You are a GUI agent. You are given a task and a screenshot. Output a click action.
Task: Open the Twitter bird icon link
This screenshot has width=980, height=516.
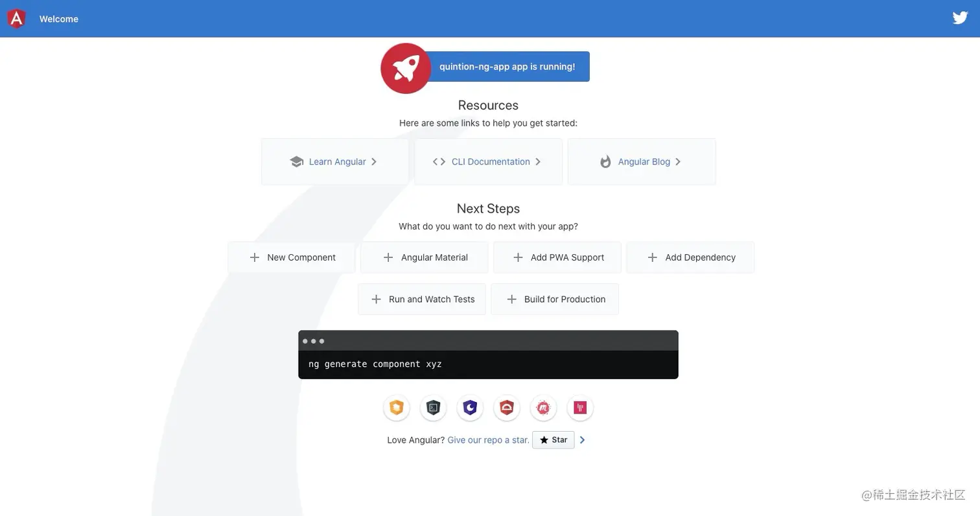click(960, 18)
